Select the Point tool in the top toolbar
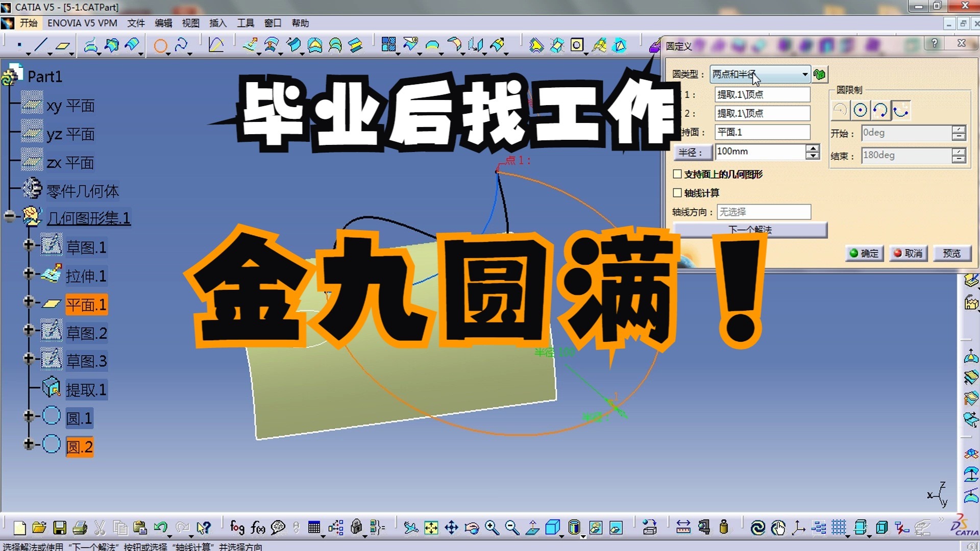This screenshot has width=980, height=551. (x=19, y=44)
